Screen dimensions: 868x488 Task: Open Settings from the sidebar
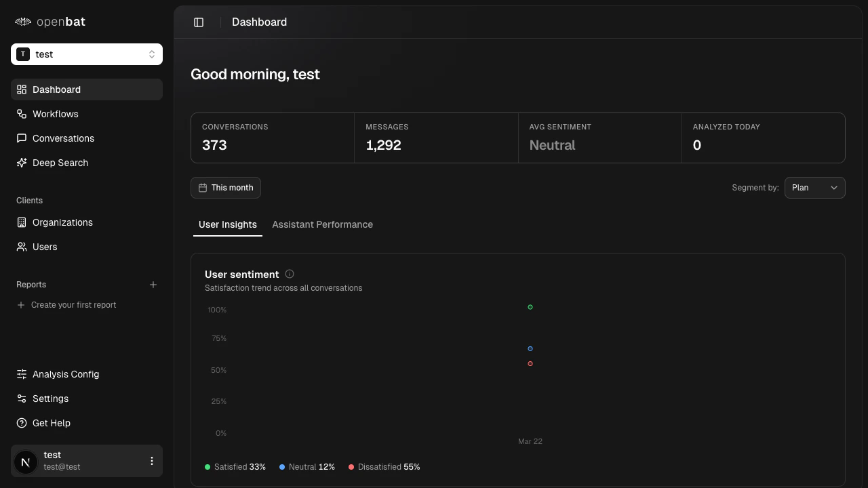[x=50, y=399]
